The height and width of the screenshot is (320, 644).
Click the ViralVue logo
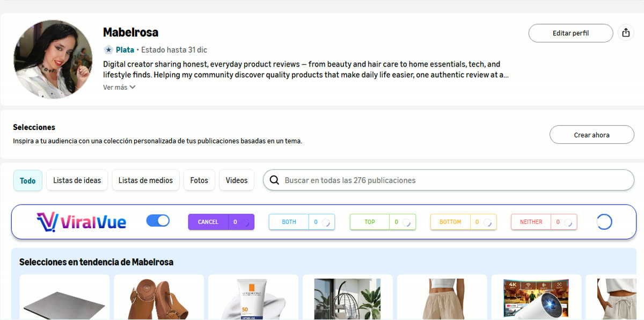coord(82,222)
